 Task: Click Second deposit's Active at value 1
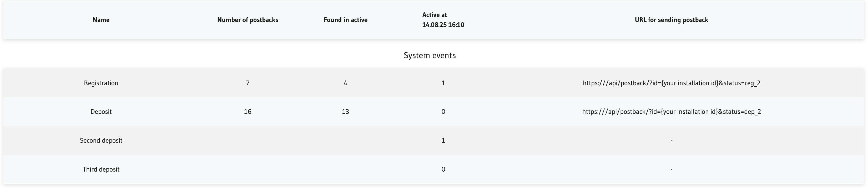(x=443, y=141)
